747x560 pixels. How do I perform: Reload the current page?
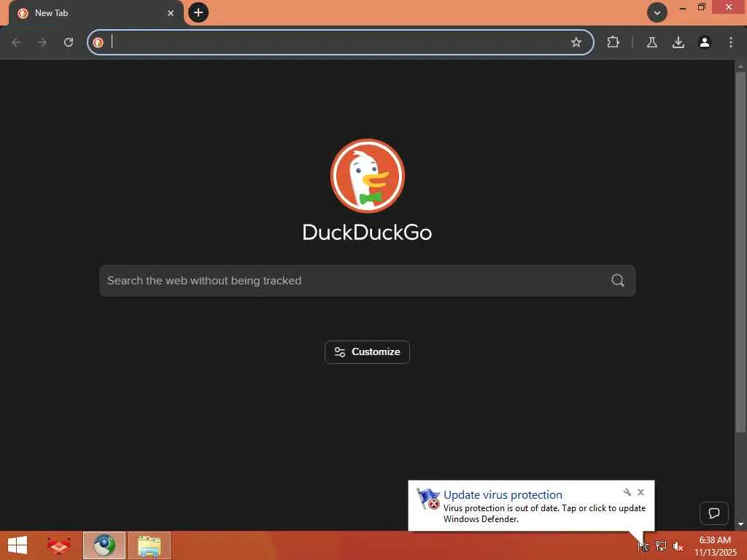pyautogui.click(x=69, y=42)
